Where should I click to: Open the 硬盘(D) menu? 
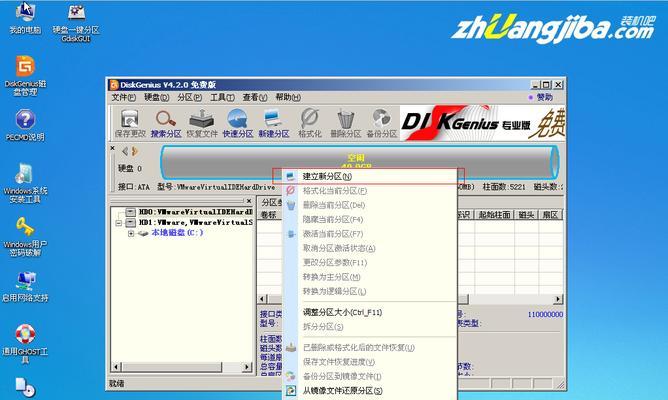point(156,98)
